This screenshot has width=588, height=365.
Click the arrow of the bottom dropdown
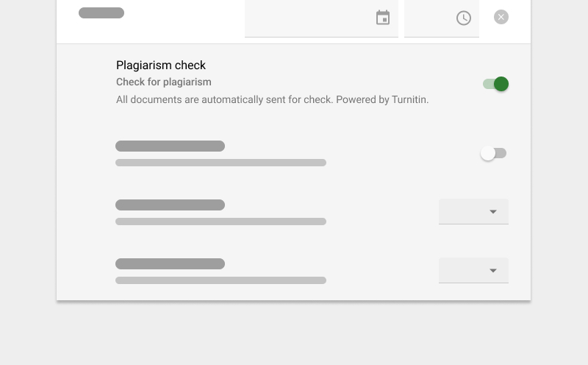(x=493, y=271)
